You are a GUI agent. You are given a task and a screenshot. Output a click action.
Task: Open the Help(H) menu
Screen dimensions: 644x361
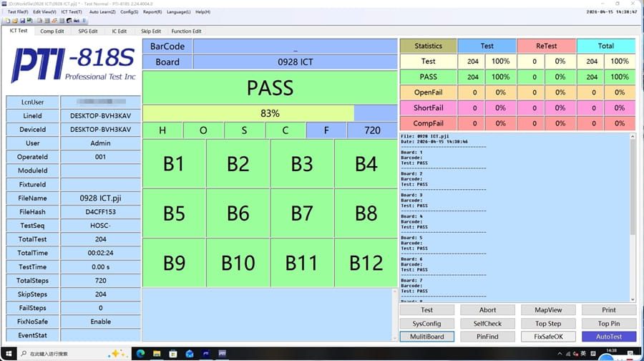coord(203,12)
